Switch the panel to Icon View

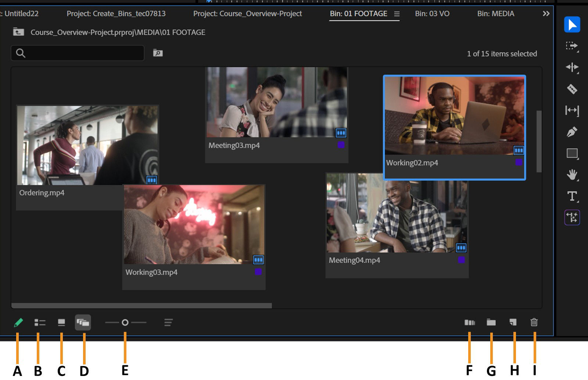pos(61,323)
